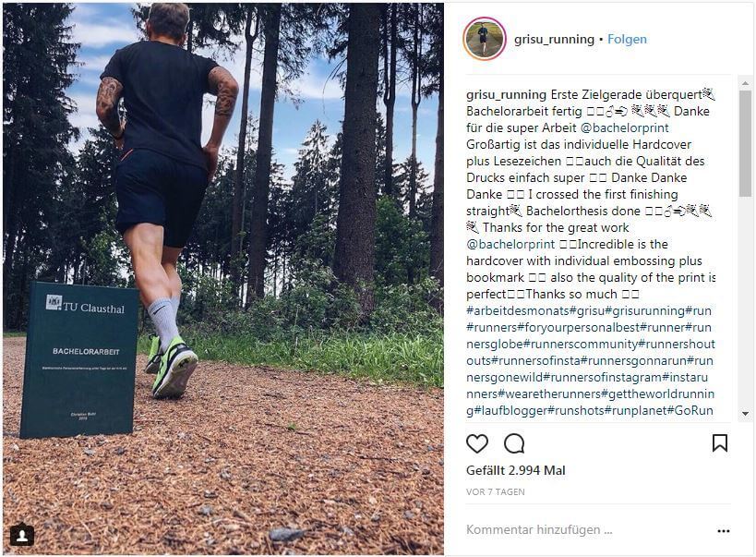
Task: Click Folgen to follow account
Action: pyautogui.click(x=627, y=39)
